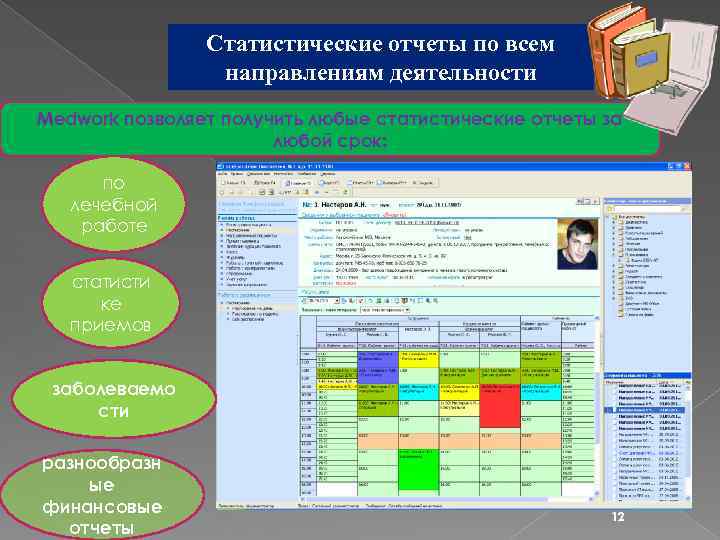
Task: Click patient name Нестеров А.Н. heading
Action: click(339, 205)
